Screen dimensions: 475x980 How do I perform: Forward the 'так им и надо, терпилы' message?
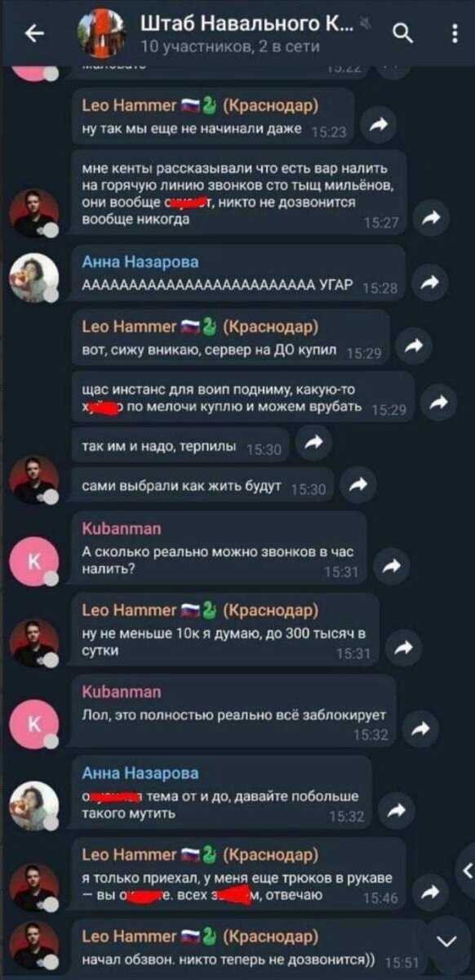(313, 443)
